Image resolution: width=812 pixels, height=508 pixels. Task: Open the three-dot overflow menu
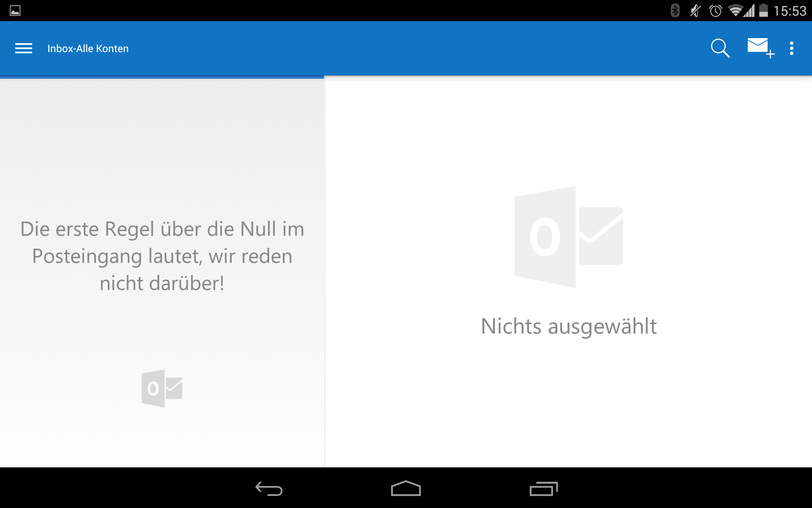click(x=791, y=48)
